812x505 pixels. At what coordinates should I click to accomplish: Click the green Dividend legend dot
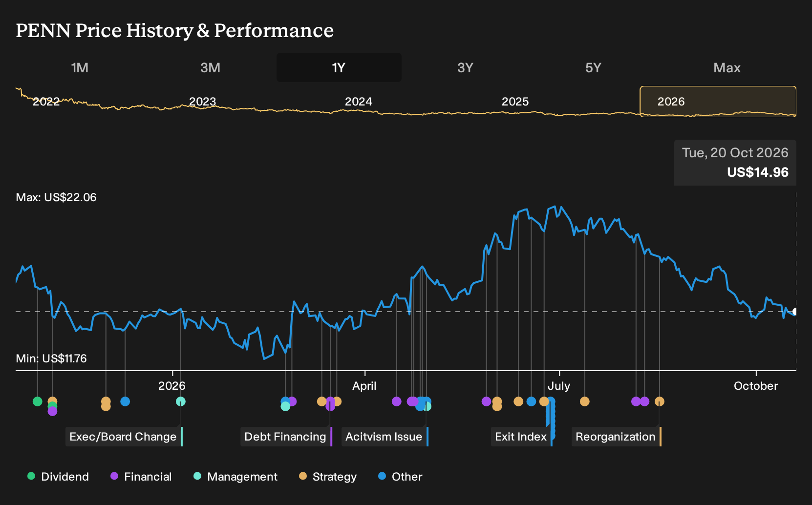pyautogui.click(x=31, y=476)
